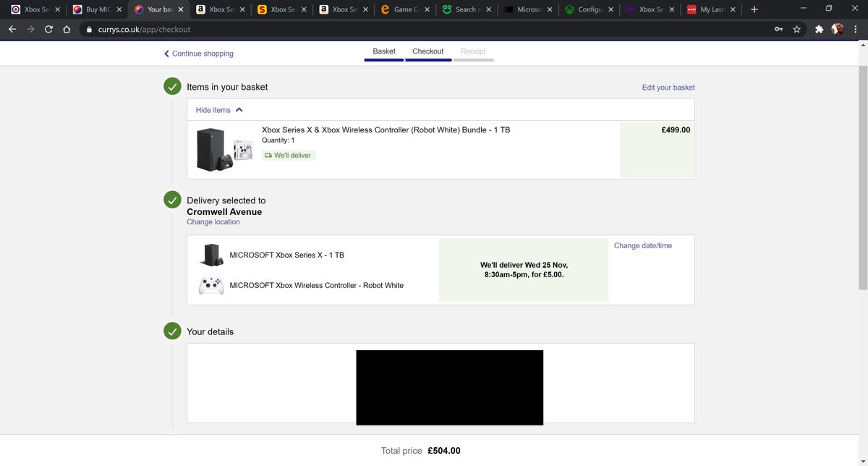
Task: Click 'MICROSOFT Xbox Wireless Controller - Robot White' text
Action: click(316, 286)
